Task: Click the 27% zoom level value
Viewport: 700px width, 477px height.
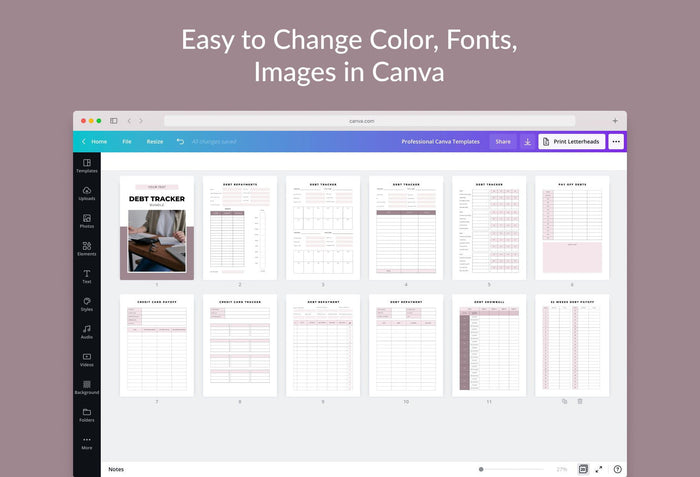Action: click(x=562, y=469)
